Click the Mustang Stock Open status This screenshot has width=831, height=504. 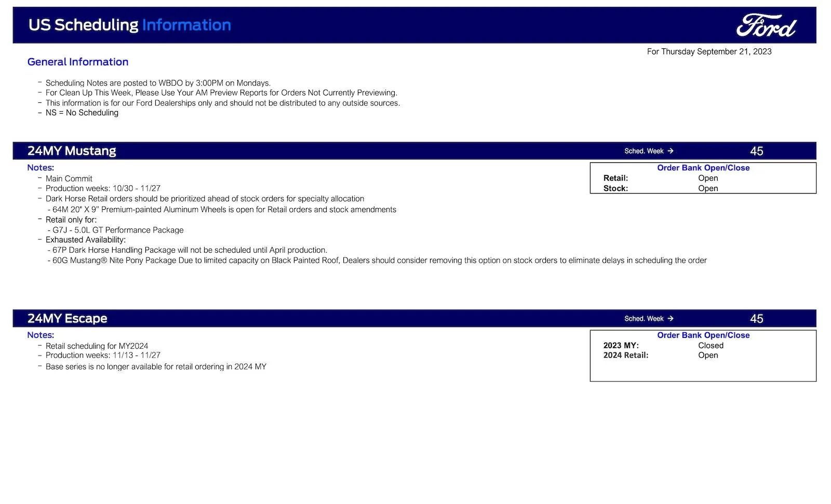point(708,188)
